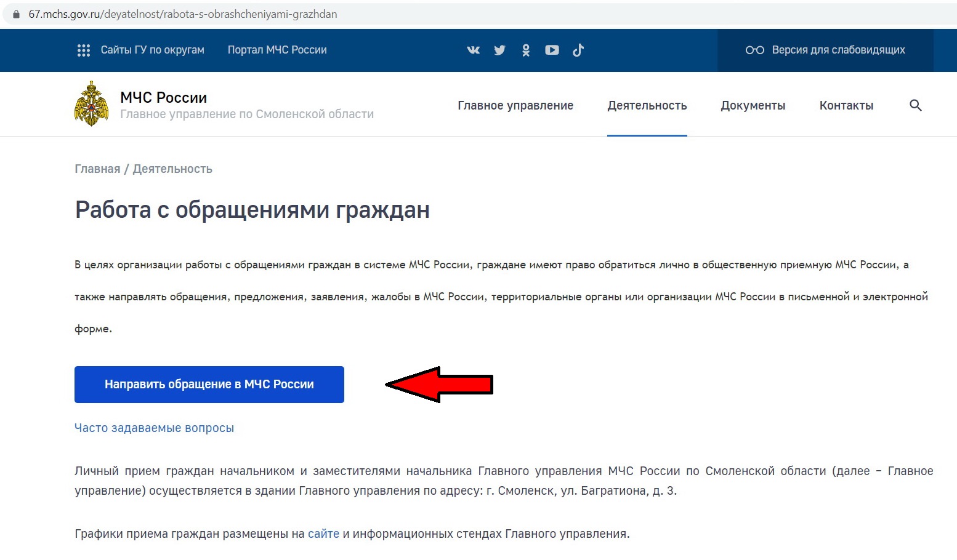This screenshot has width=957, height=560.
Task: Click the glasses icon for visually impaired
Action: pos(754,50)
